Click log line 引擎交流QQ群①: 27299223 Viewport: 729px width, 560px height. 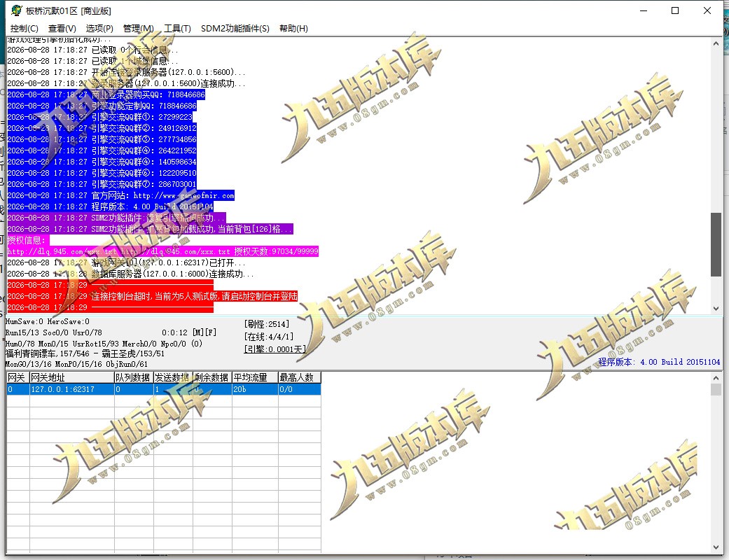[x=100, y=117]
